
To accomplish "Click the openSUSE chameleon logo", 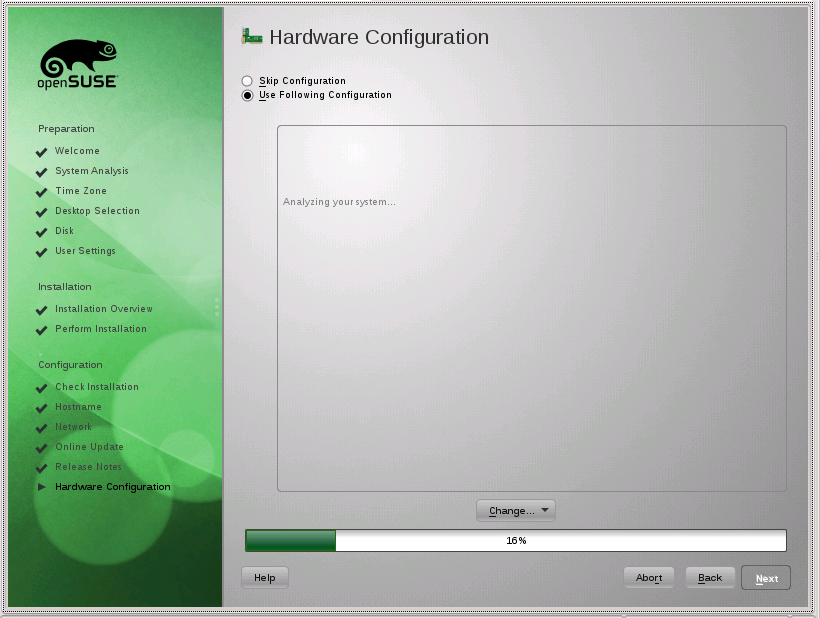I will coord(78,64).
